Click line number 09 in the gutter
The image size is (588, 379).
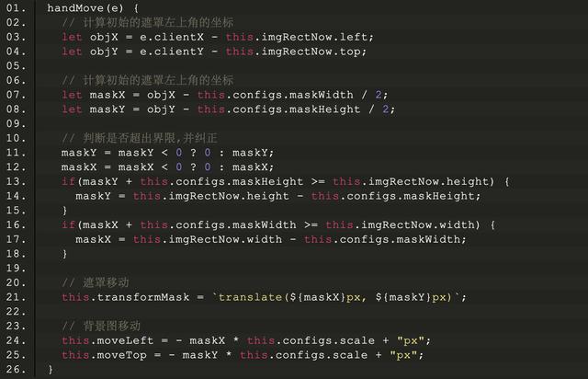tap(17, 123)
